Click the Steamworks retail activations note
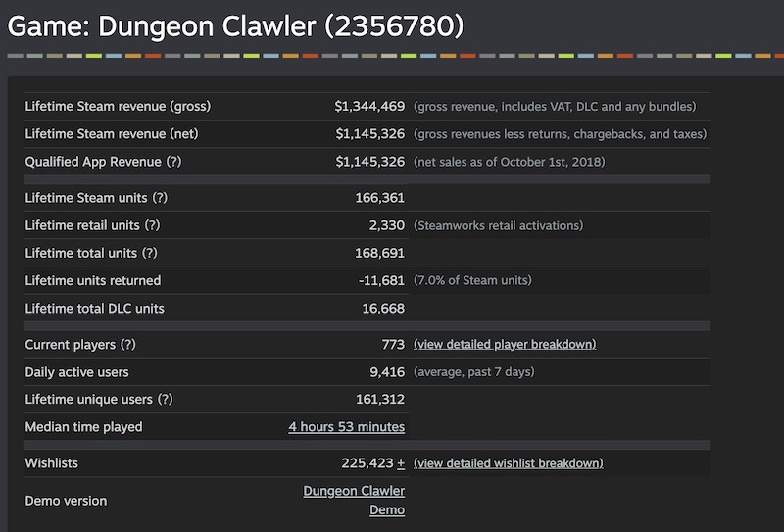This screenshot has width=784, height=532. point(498,225)
